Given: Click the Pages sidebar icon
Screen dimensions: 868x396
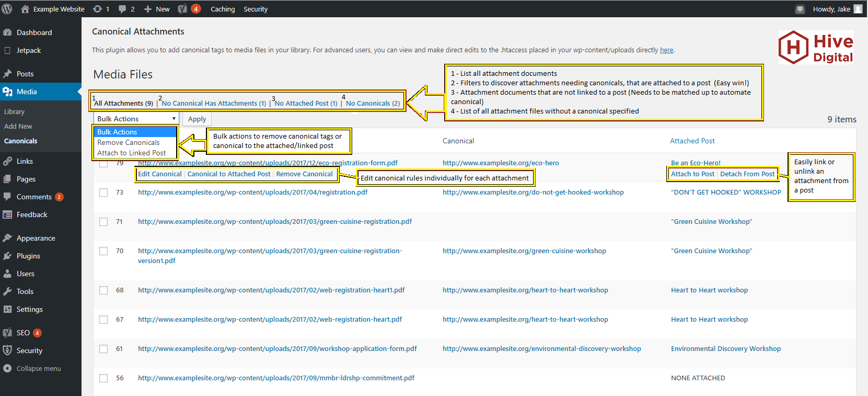Looking at the screenshot, I should 7,179.
